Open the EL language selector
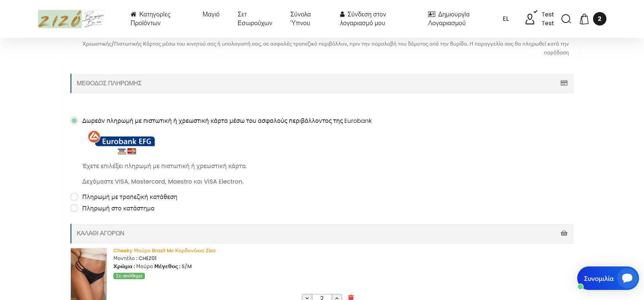Image resolution: width=644 pixels, height=300 pixels. click(x=506, y=19)
